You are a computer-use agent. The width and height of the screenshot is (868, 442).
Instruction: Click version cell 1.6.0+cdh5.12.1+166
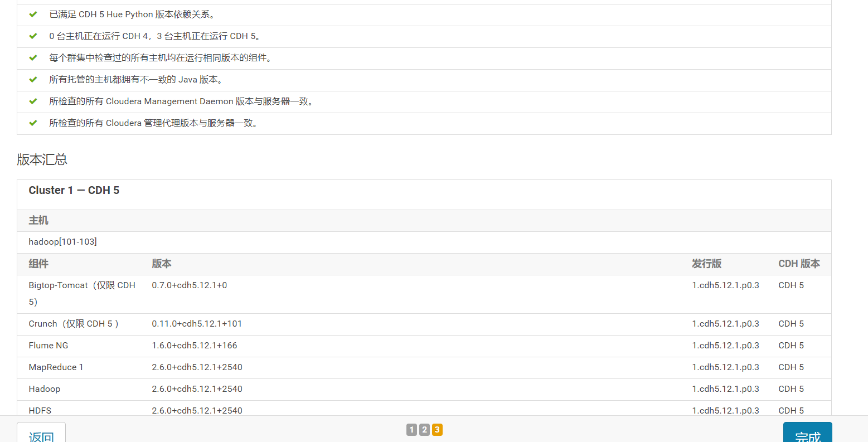click(x=195, y=346)
